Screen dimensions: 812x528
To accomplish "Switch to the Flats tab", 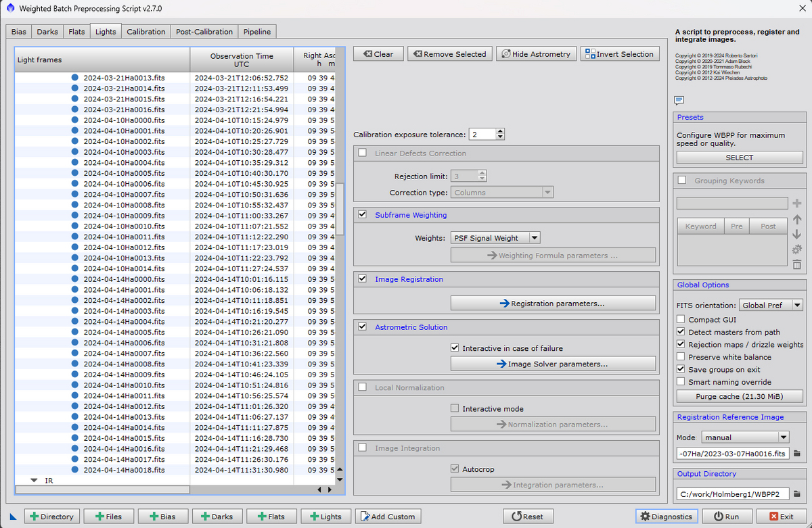I will click(76, 32).
